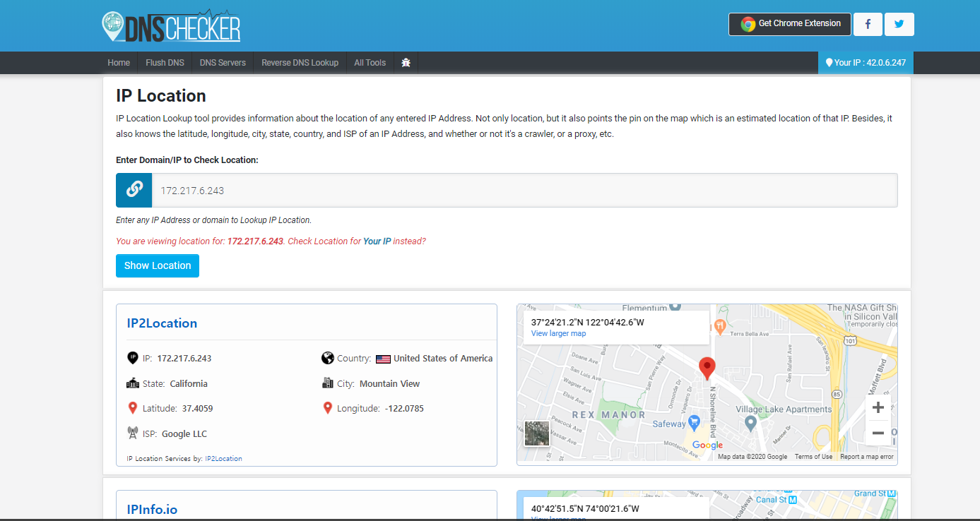Click Get Chrome Extension button

click(790, 24)
